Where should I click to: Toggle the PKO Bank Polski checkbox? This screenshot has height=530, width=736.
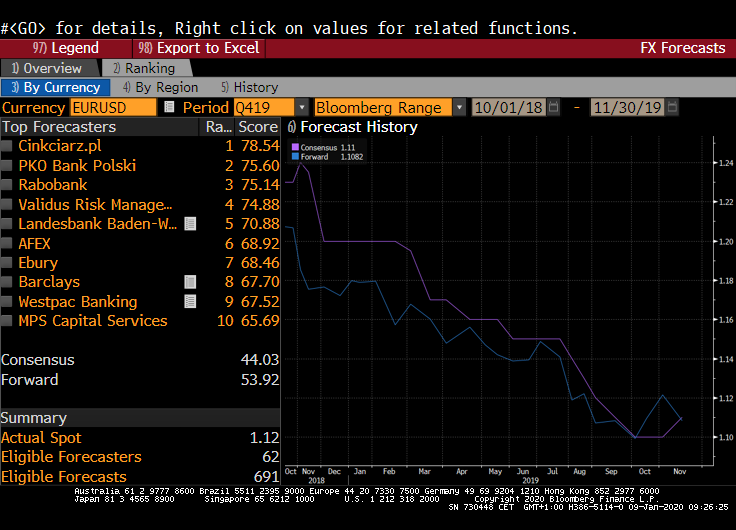click(8, 166)
